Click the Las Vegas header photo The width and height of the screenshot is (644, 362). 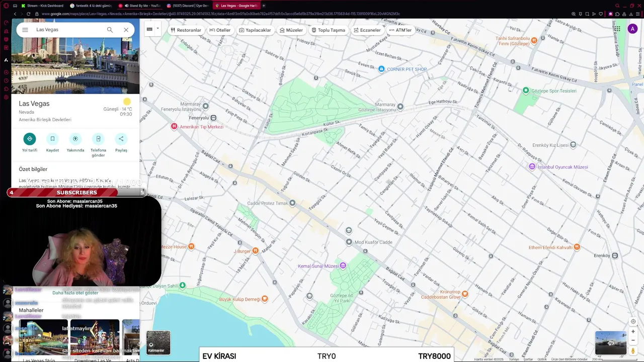pos(75,65)
